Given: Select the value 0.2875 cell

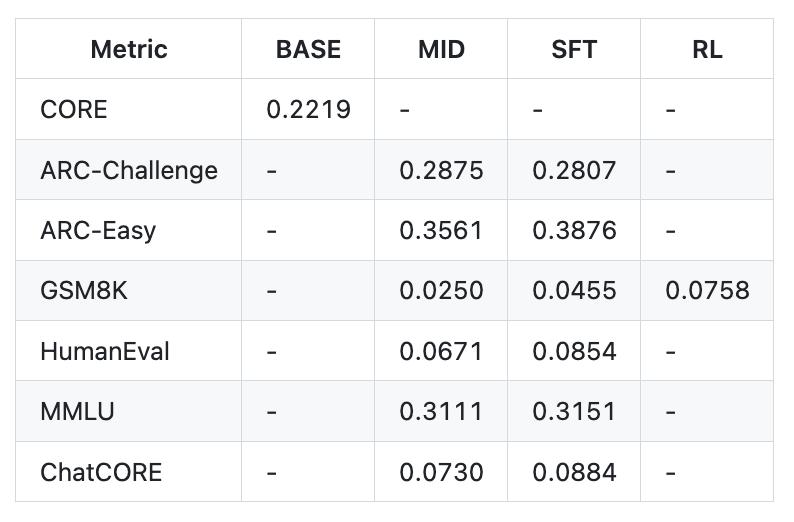Looking at the screenshot, I should click(441, 170).
